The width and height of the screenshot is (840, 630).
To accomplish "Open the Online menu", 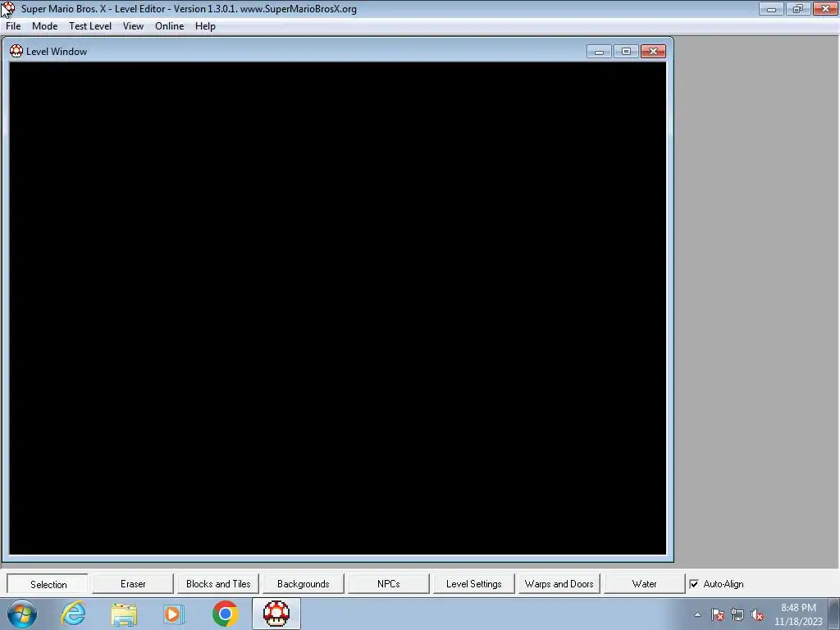I will [169, 26].
